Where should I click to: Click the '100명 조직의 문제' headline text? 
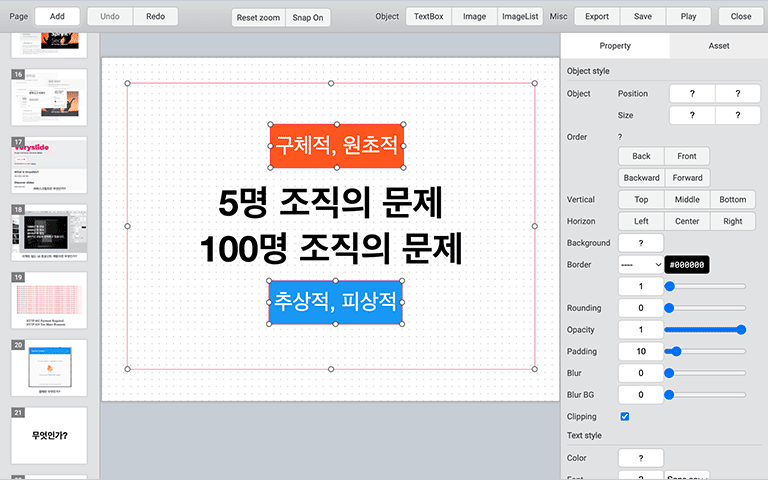point(331,248)
